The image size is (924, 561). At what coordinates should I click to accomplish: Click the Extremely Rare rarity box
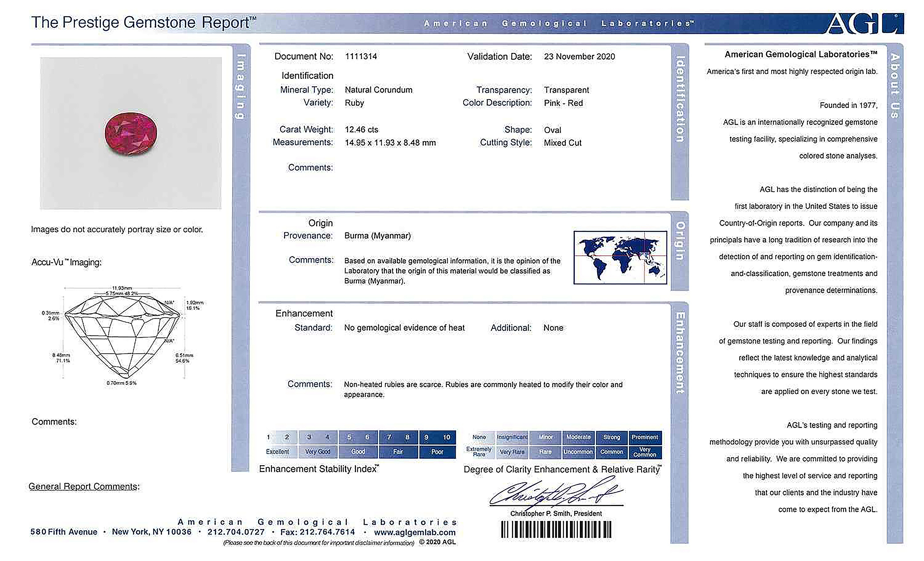tap(479, 452)
